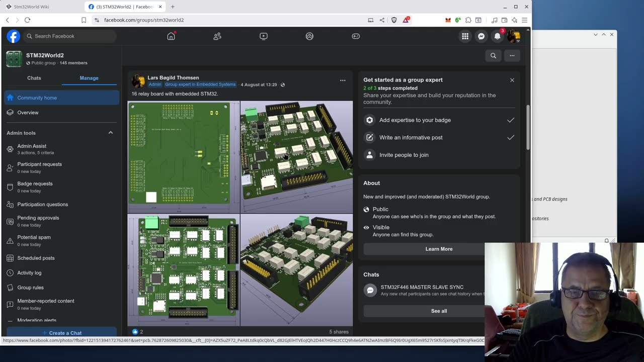Open a new browser tab
The height and width of the screenshot is (362, 644).
point(173,7)
